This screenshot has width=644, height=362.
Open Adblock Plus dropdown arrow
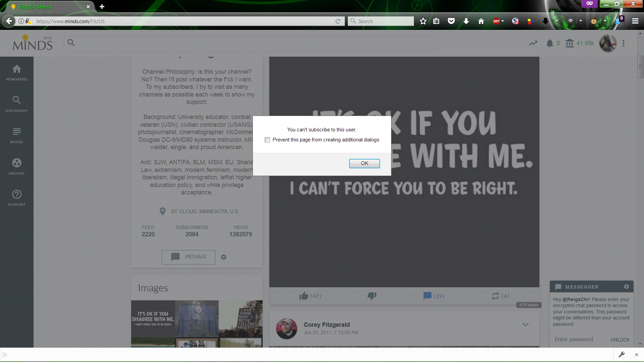[x=502, y=21]
